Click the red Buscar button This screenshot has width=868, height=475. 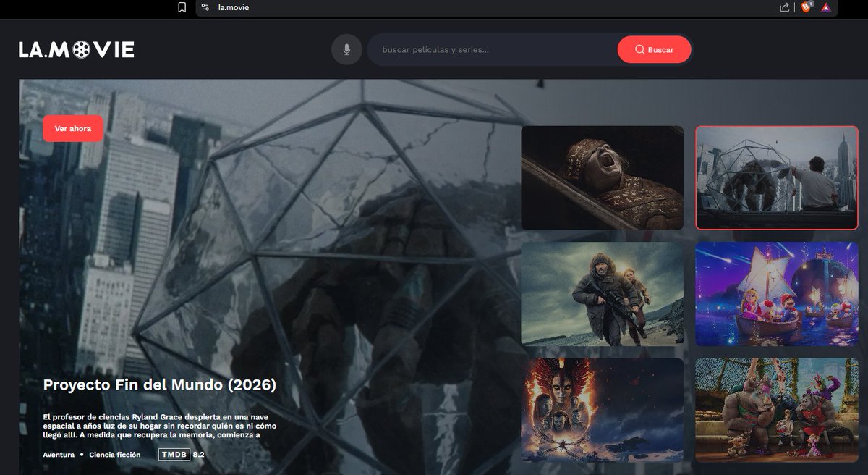pyautogui.click(x=654, y=50)
